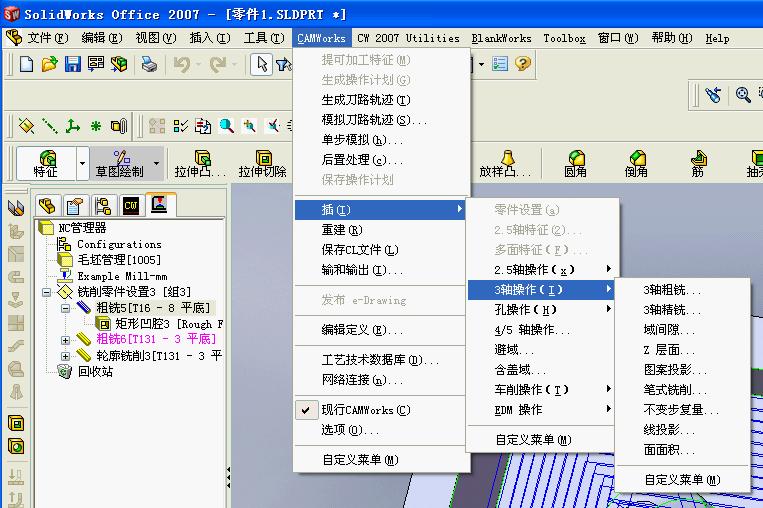Open the Toolbox menu
Viewport: 763px width, 508px height.
point(564,38)
